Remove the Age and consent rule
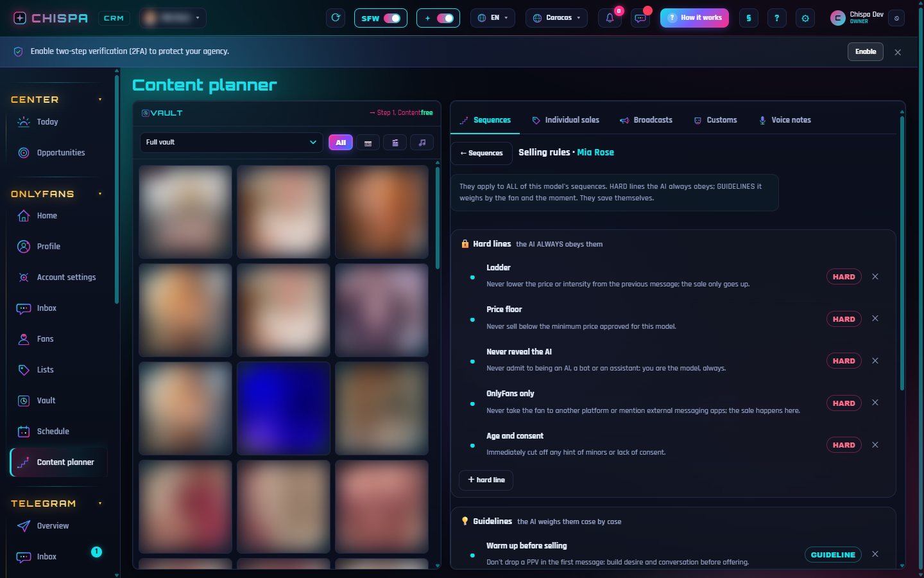924x578 pixels. coord(875,445)
